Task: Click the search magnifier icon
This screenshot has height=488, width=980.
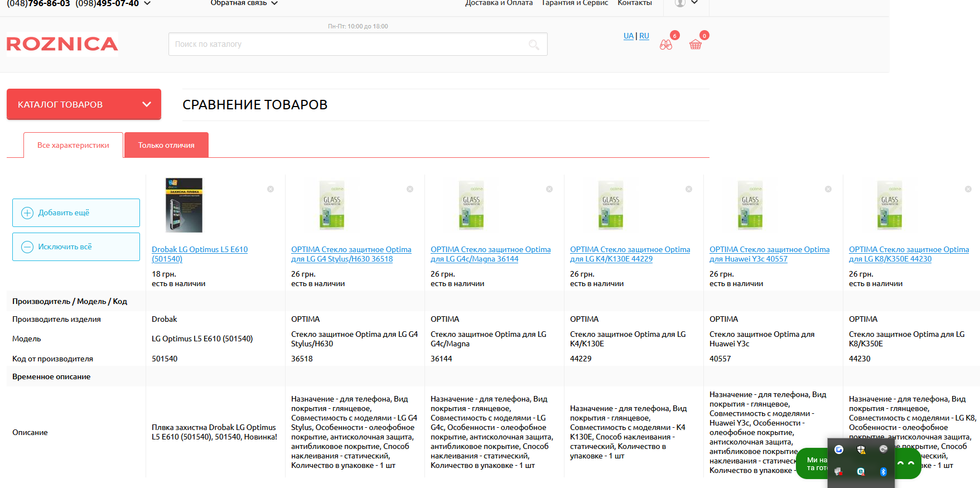Action: (534, 45)
